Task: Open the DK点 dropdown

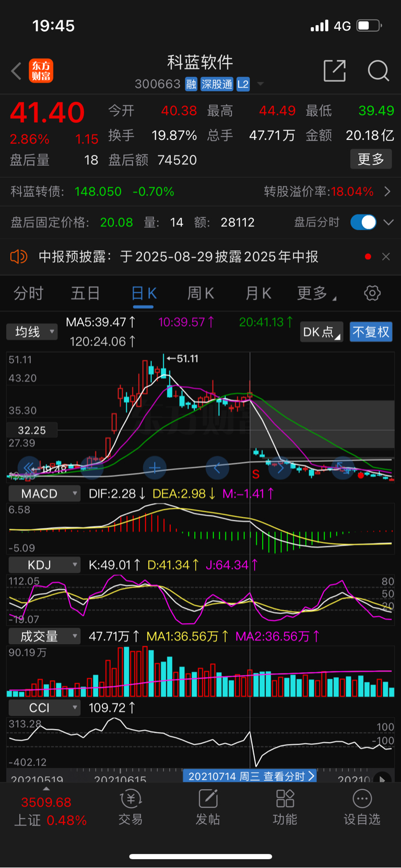Action: 322,332
